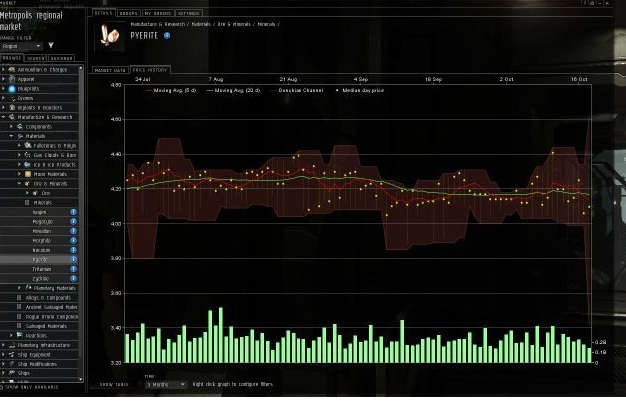Open the Alloys & Compounds group
Screen dimensions: 626x414
coord(39,297)
